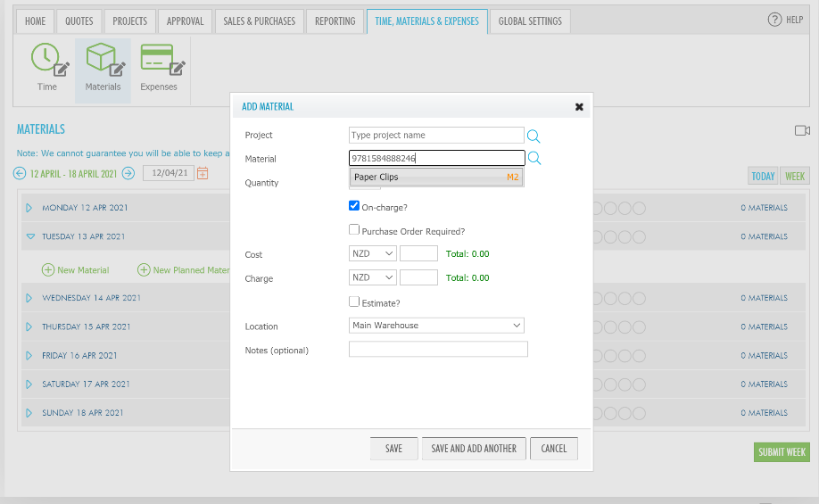Screen dimensions: 819x504
Task: Click the Submit Week button
Action: [782, 452]
